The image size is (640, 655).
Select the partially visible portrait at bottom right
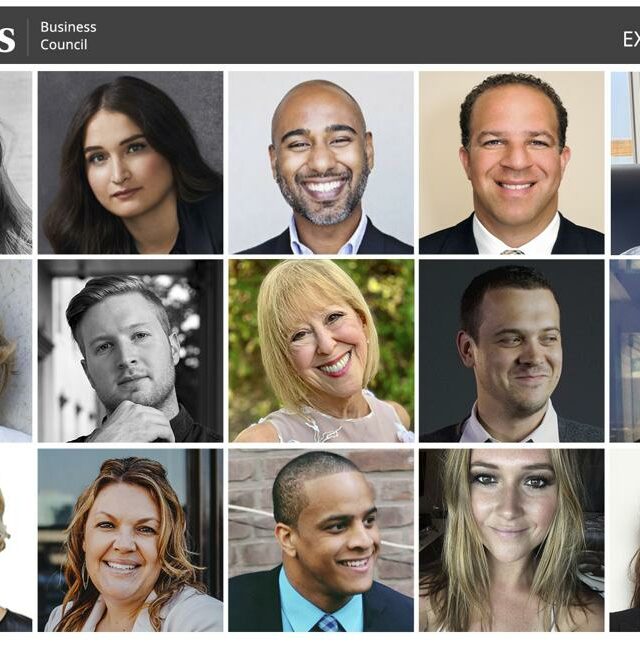625,540
